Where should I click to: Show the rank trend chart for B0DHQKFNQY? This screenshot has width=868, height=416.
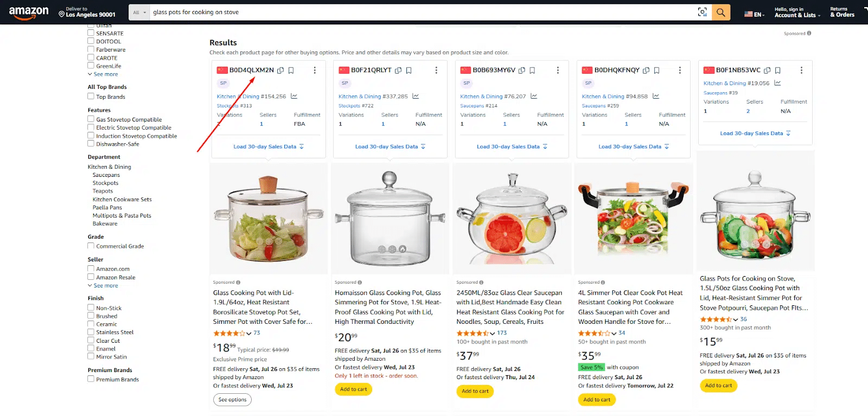(x=656, y=97)
